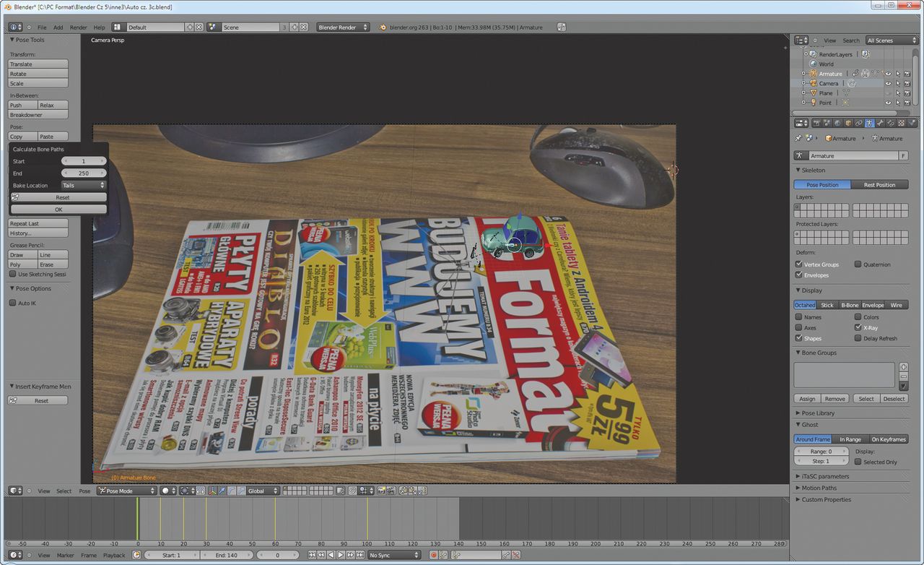The height and width of the screenshot is (565, 924).
Task: Click play animation reverse button
Action: coord(331,555)
